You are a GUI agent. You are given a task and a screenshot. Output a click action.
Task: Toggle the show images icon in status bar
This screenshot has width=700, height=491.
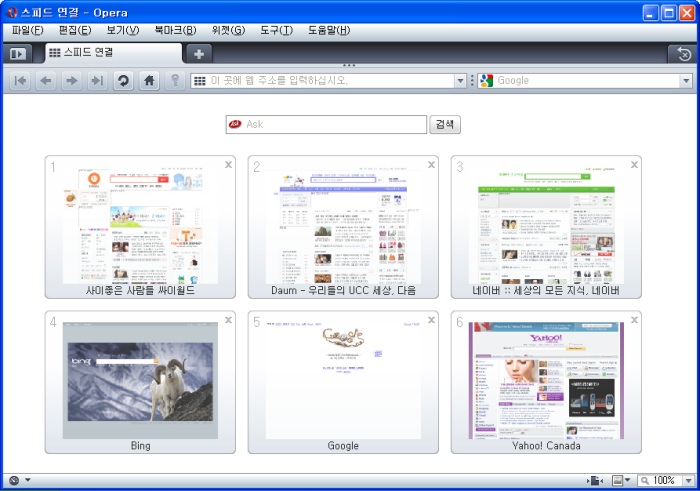[x=617, y=480]
